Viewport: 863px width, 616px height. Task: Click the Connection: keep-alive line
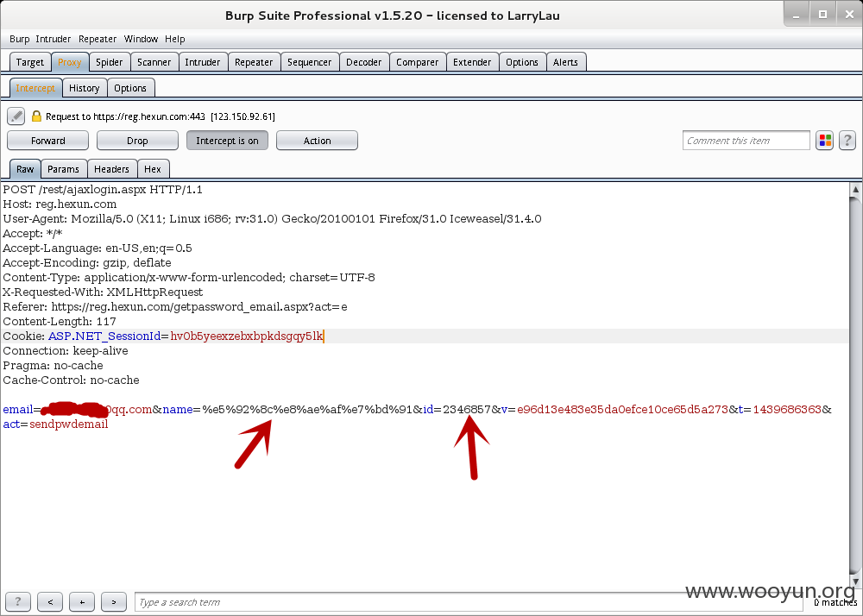[x=66, y=351]
